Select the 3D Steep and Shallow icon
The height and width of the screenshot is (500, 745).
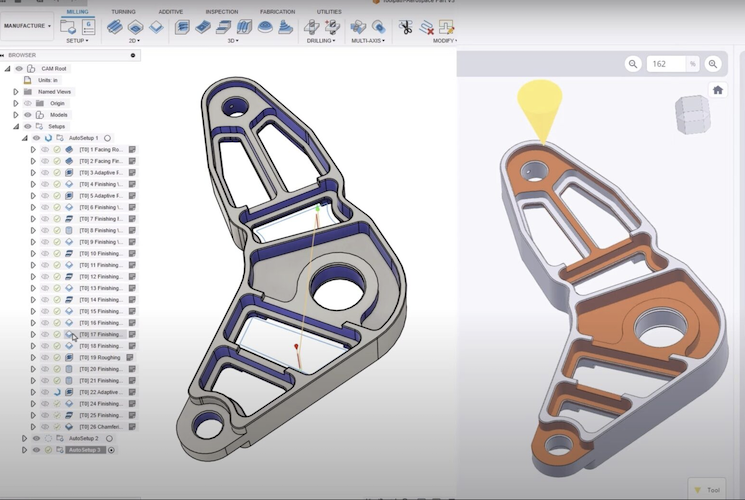[x=223, y=27]
